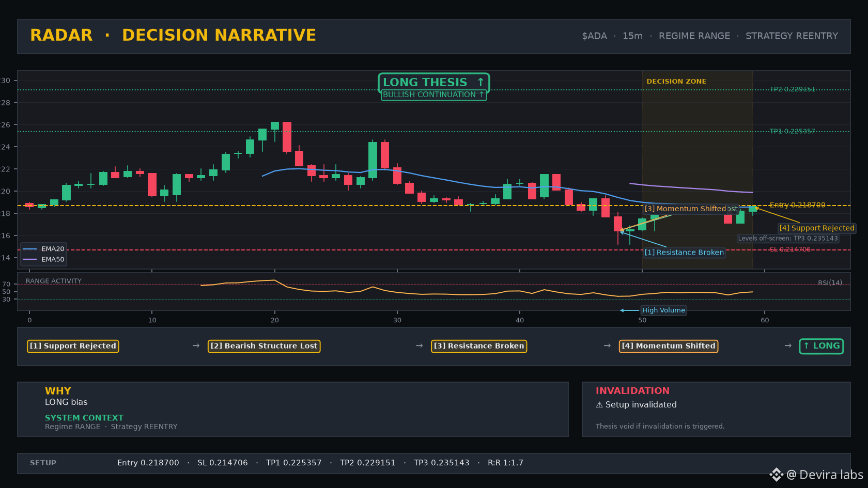This screenshot has height=488, width=868.
Task: Click the EMA20 blue legend line
Action: click(30, 249)
